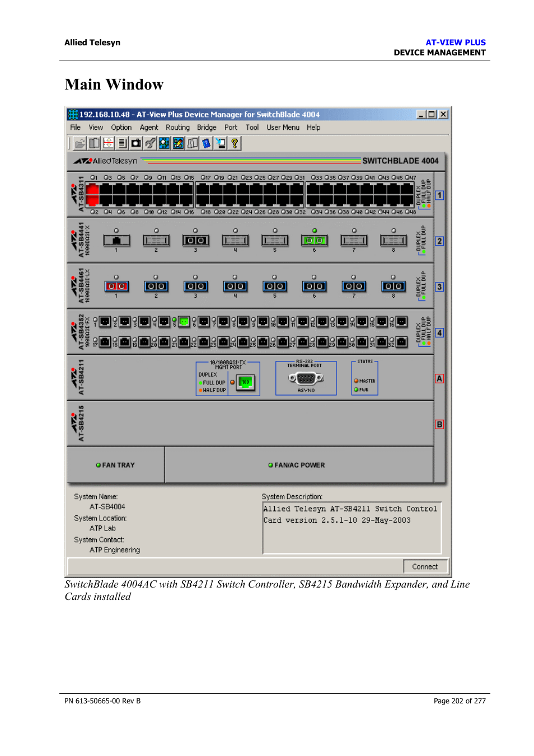Select port 3 on AT-SB4441 card
Screen dimensions: 534x756
point(195,240)
